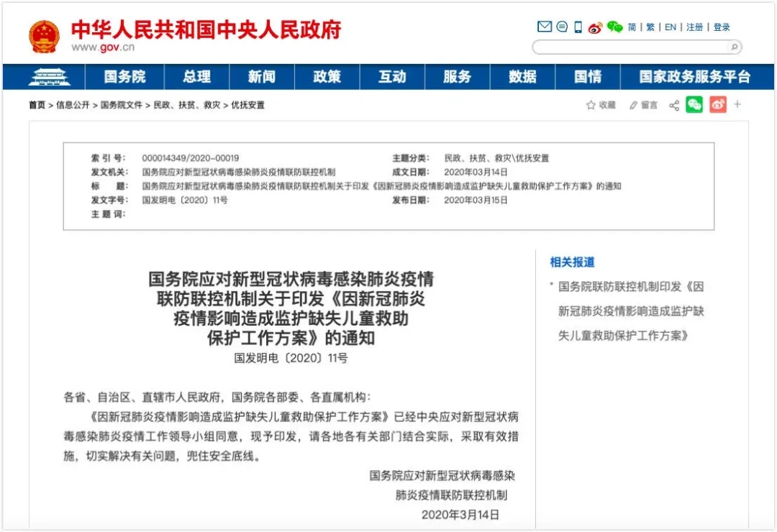Click the share icon beside 留言

click(674, 106)
